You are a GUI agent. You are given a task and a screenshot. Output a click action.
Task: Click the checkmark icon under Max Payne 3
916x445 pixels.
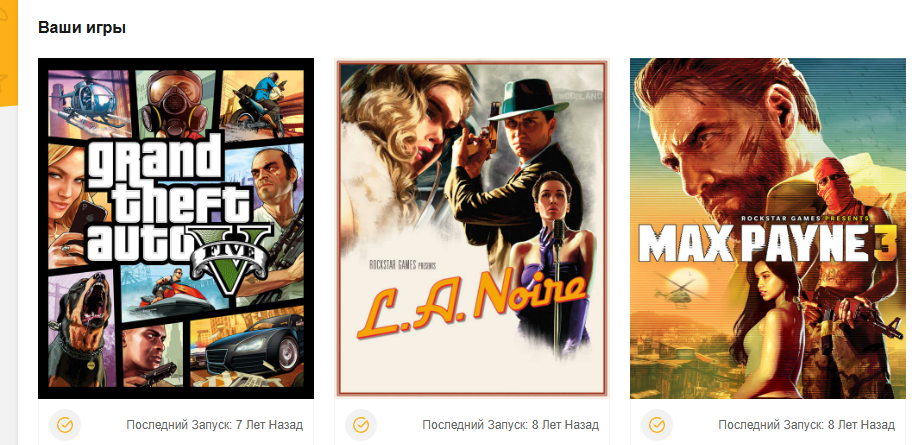(657, 425)
